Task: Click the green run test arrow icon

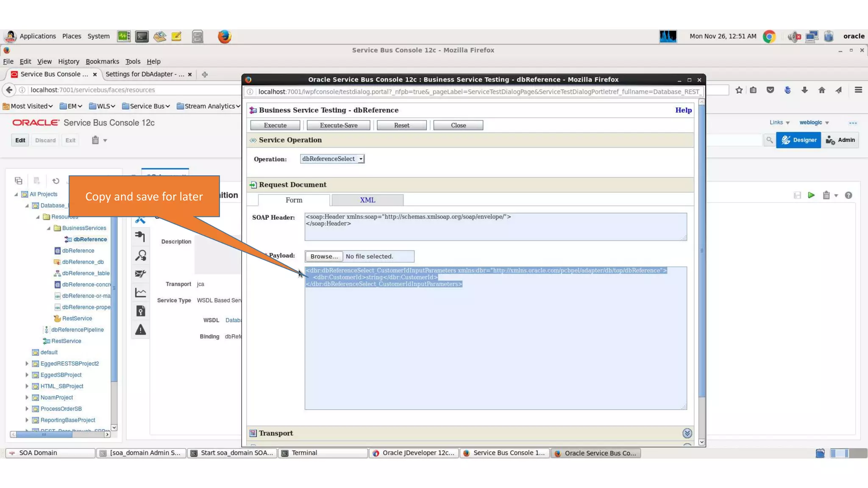Action: pos(811,195)
